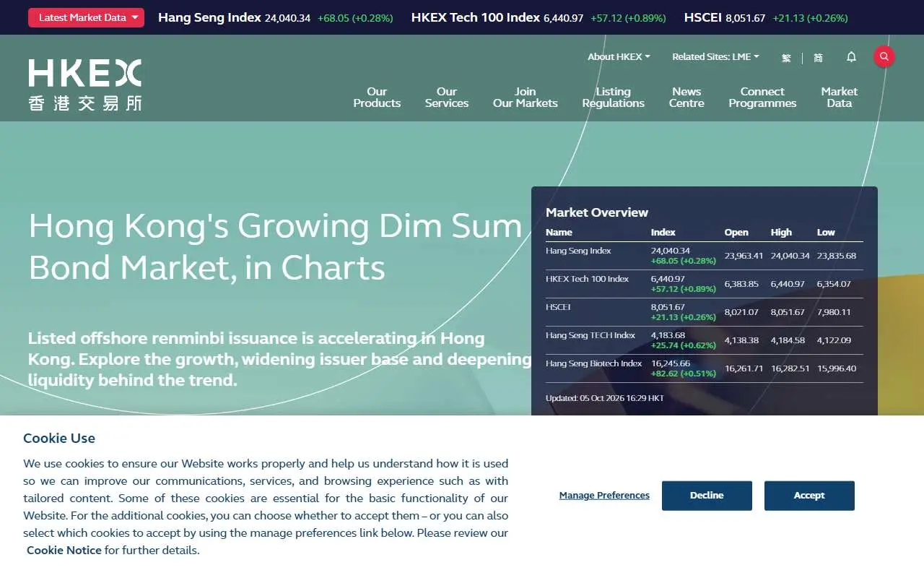The height and width of the screenshot is (578, 924).
Task: Select Hang Seng Biotech Index row
Action: pos(705,368)
